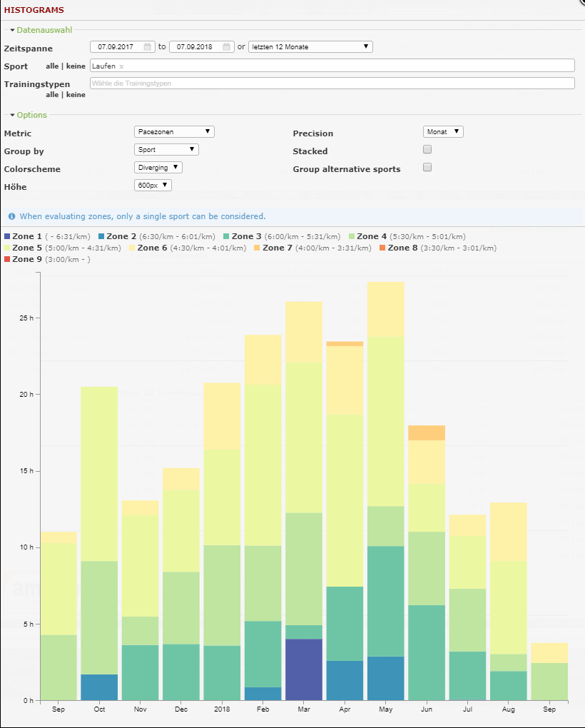Open calendar picker for start date 07.09.2017
This screenshot has width=585, height=728.
point(148,47)
